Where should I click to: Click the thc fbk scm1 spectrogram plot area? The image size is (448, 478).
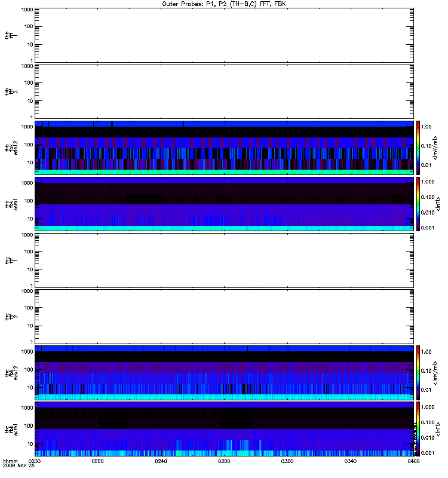[224, 429]
